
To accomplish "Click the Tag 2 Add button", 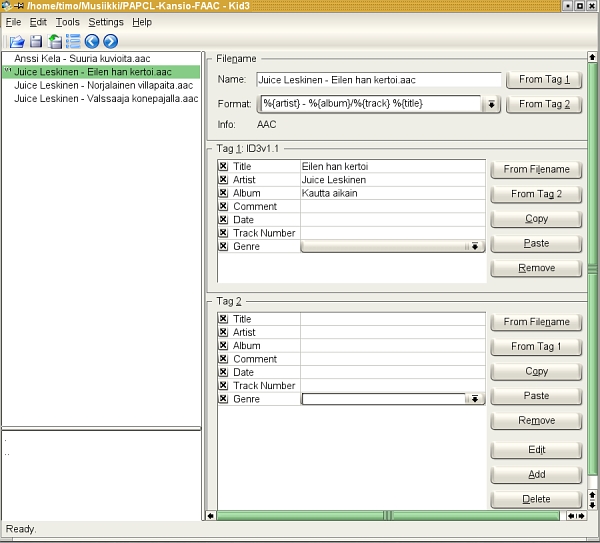I will [536, 475].
